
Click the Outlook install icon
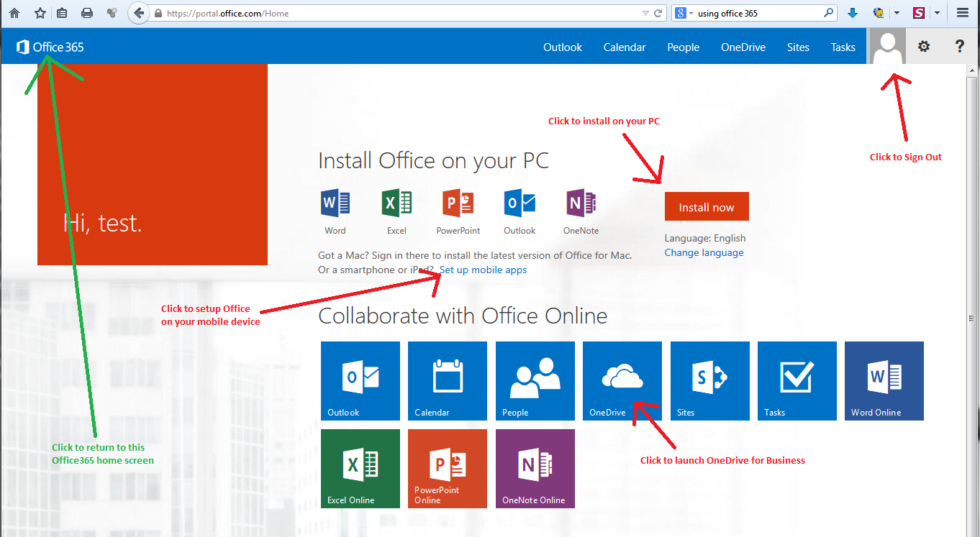pyautogui.click(x=520, y=203)
